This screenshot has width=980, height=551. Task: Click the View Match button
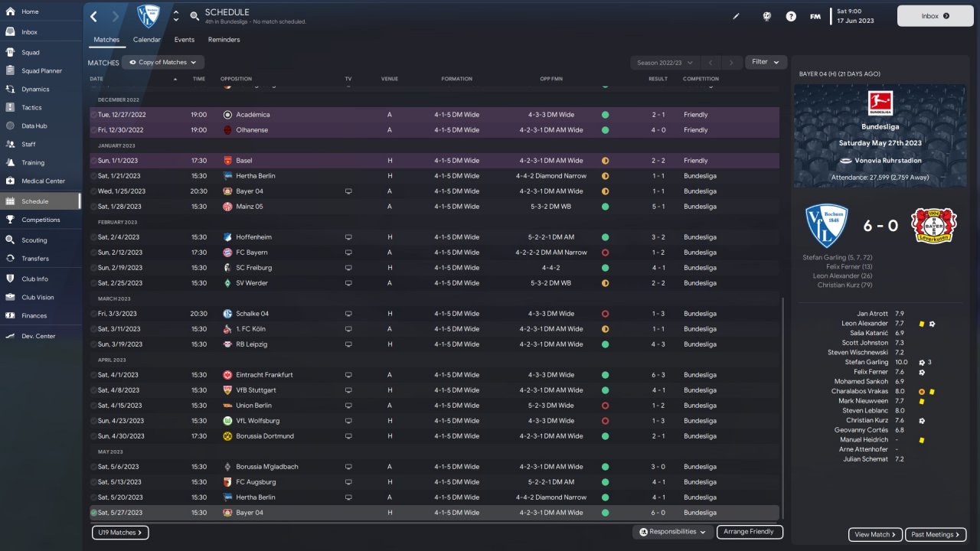coord(875,534)
